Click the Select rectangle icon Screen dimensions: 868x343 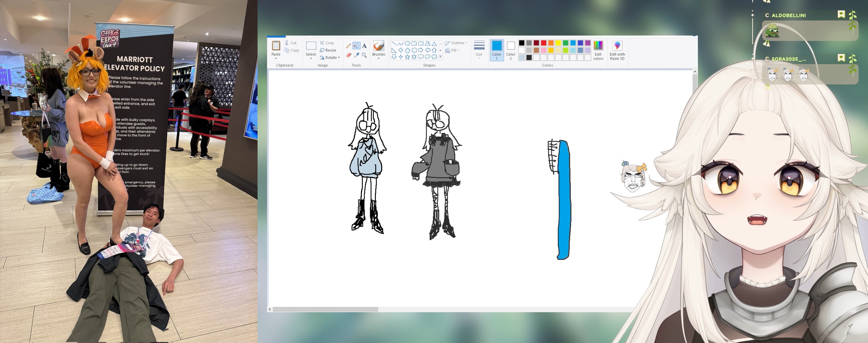[x=311, y=46]
